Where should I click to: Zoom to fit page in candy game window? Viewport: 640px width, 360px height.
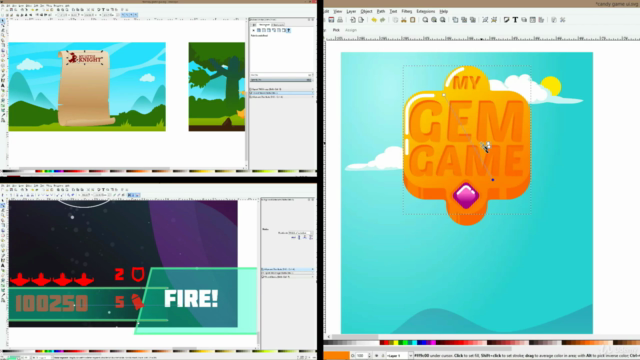click(442, 20)
